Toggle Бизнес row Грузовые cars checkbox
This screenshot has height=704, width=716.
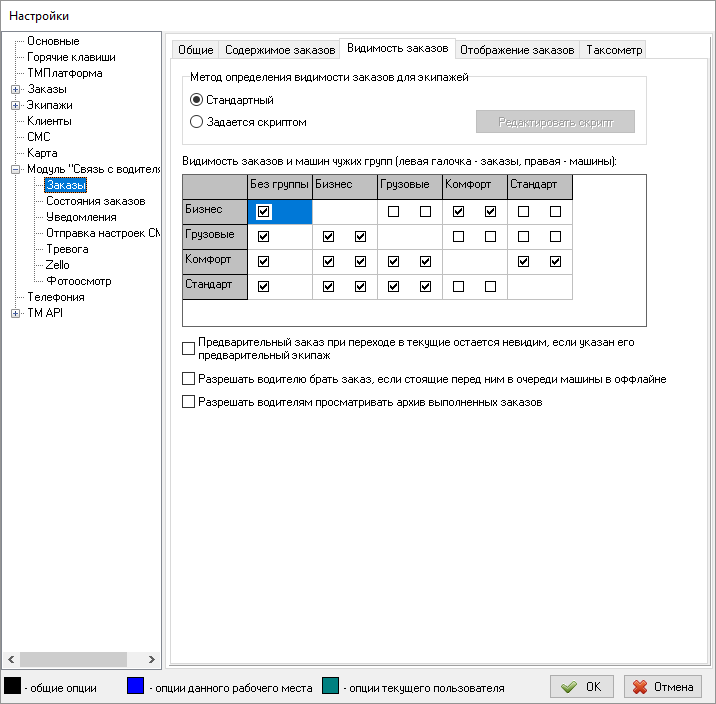pyautogui.click(x=425, y=211)
